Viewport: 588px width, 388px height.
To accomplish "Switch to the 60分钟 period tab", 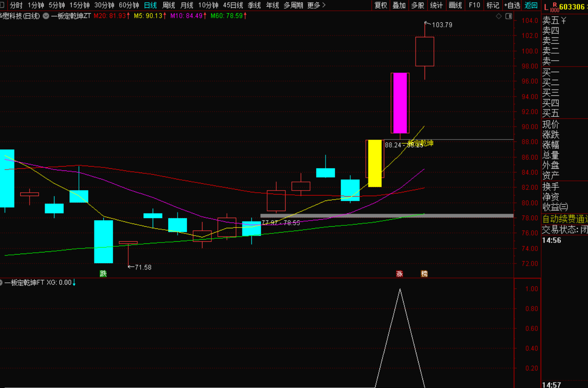I will (x=129, y=5).
